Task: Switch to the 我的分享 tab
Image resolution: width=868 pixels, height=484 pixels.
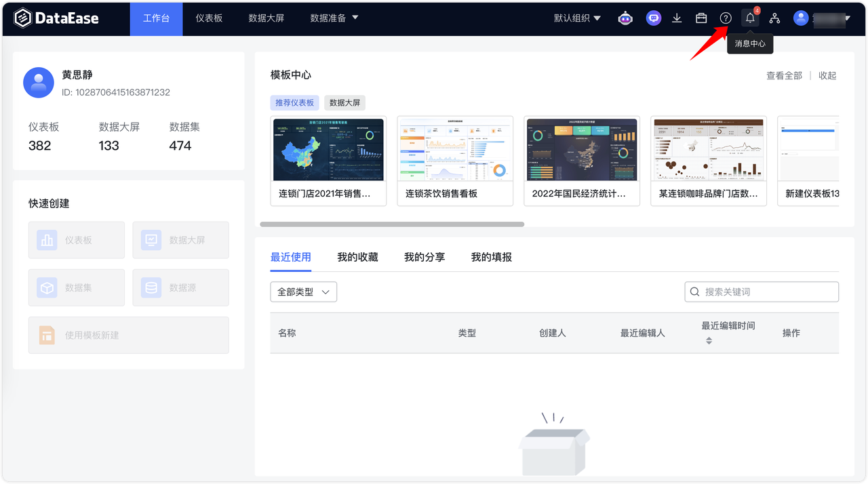Action: 424,257
